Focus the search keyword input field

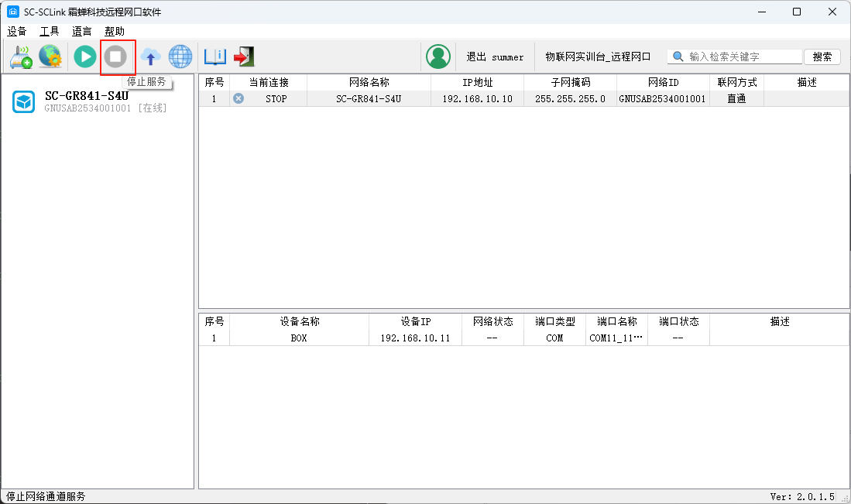pos(743,57)
